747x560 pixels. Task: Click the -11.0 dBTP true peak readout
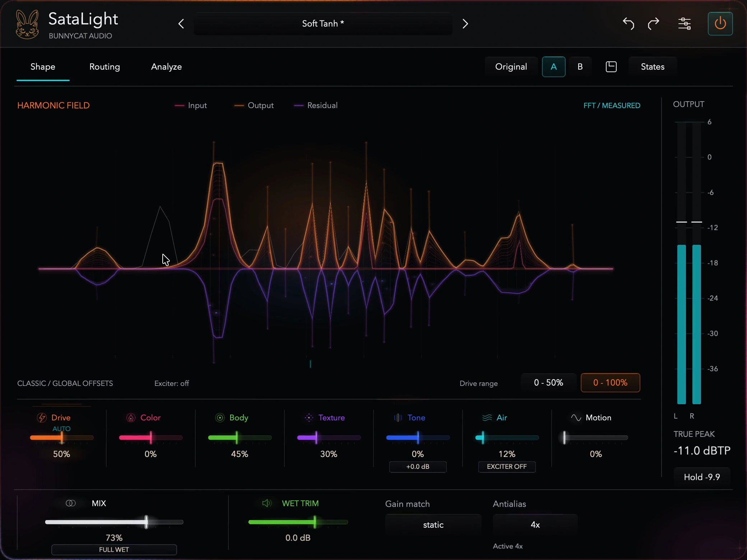pos(702,451)
